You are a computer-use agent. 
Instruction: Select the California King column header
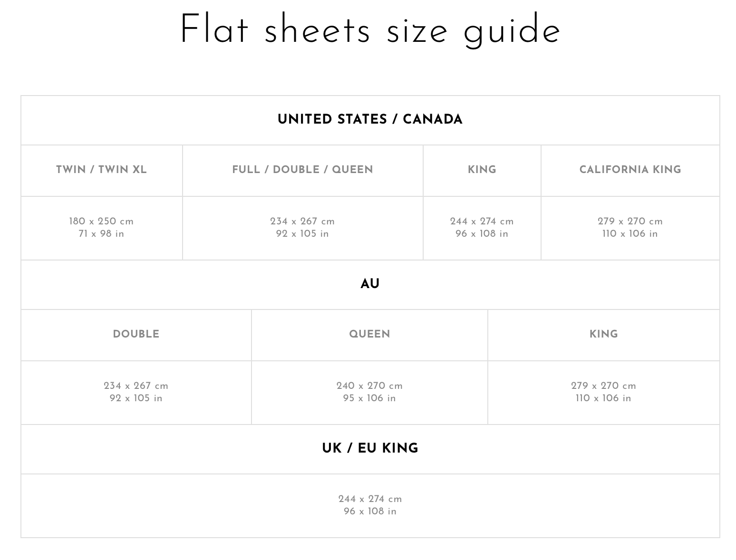pyautogui.click(x=630, y=170)
